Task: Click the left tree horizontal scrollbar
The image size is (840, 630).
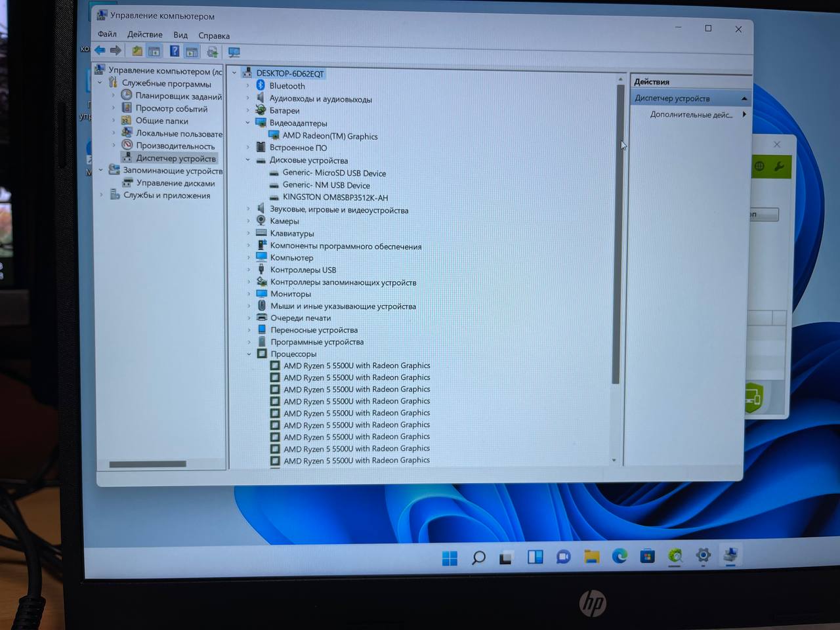Action: pyautogui.click(x=148, y=464)
